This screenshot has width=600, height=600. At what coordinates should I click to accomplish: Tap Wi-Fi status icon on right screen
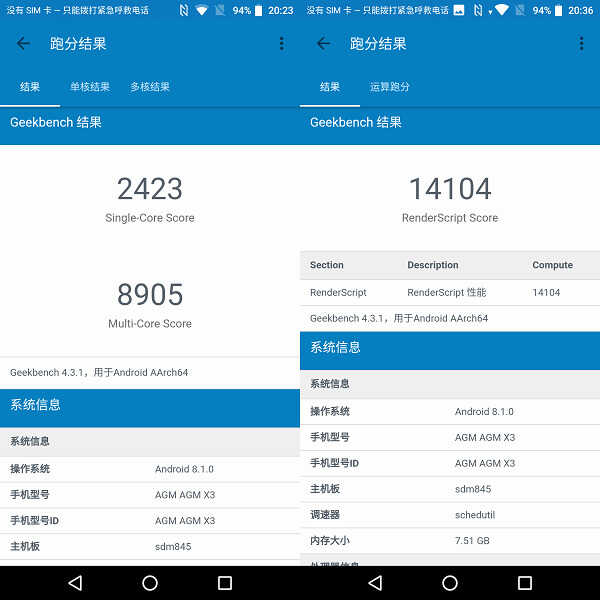501,10
